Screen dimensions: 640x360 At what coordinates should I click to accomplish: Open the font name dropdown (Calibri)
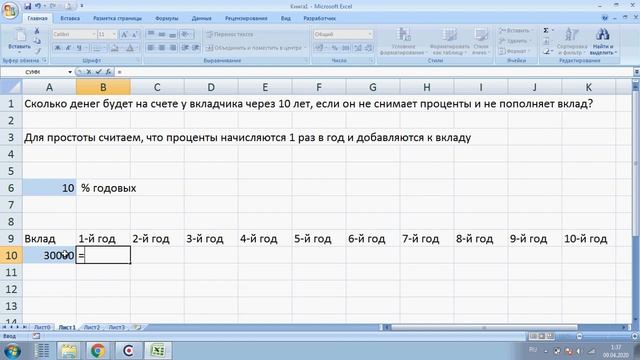click(x=93, y=34)
